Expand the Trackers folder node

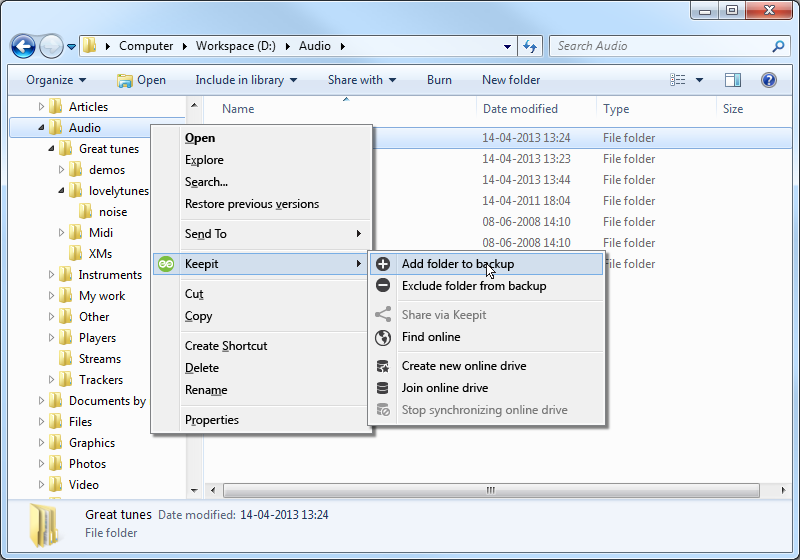click(51, 379)
